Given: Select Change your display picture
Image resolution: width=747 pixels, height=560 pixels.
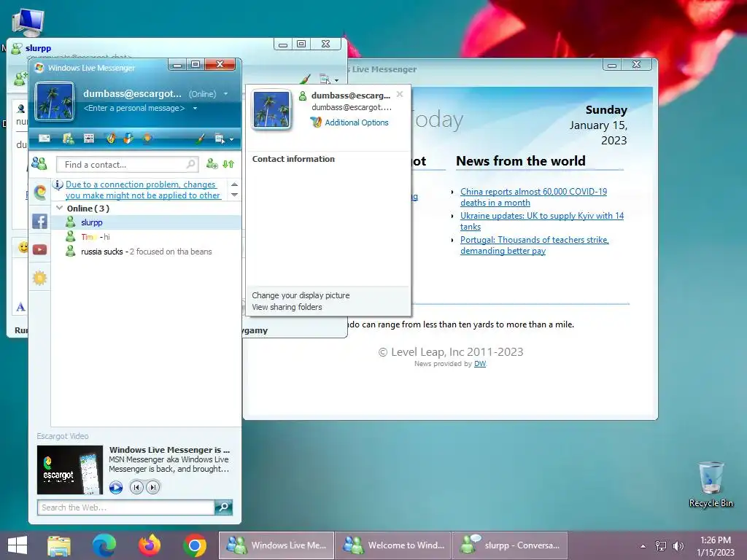Looking at the screenshot, I should 301,295.
